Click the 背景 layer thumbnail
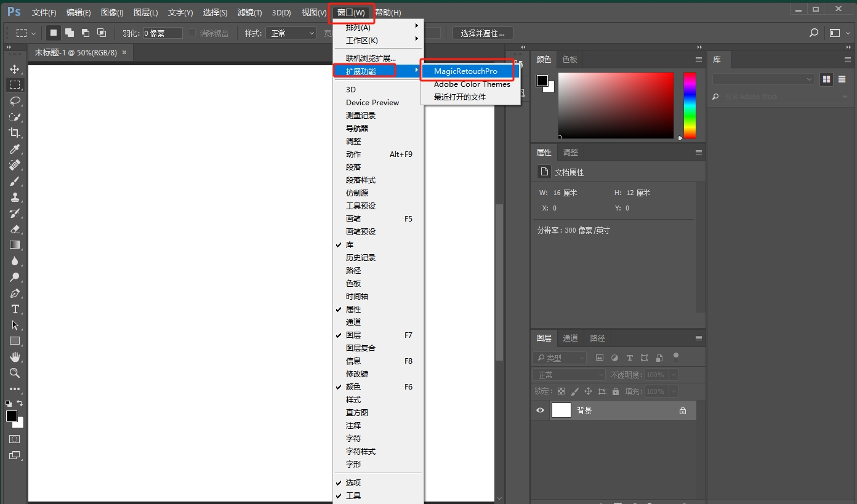Screen dimensions: 857x504 coord(561,410)
